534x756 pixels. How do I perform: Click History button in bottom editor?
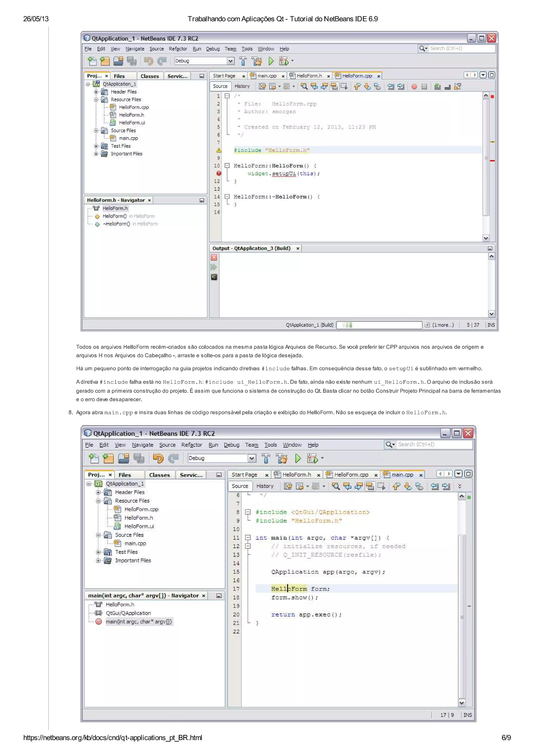(x=265, y=486)
